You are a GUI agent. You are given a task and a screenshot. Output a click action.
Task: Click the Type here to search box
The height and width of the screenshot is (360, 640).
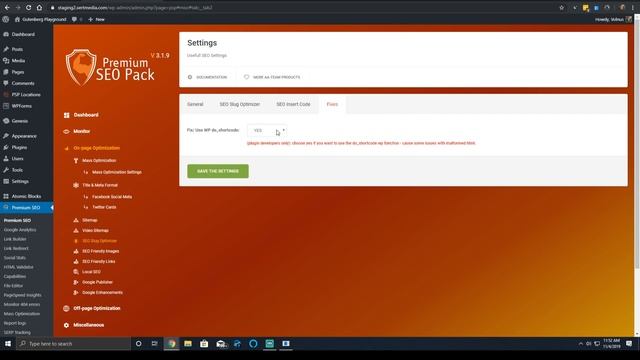pyautogui.click(x=73, y=344)
